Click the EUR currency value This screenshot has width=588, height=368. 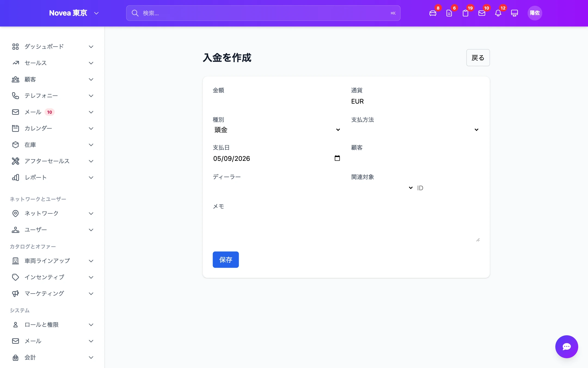(x=357, y=101)
